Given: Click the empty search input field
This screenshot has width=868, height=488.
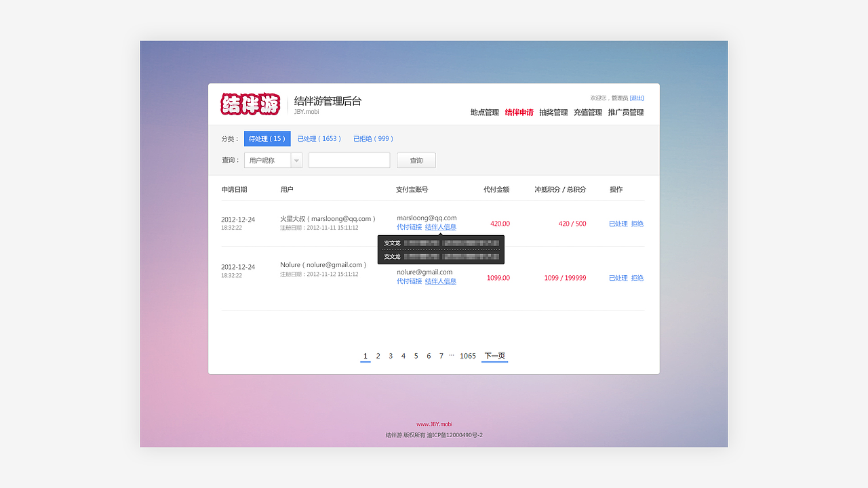Looking at the screenshot, I should (349, 160).
